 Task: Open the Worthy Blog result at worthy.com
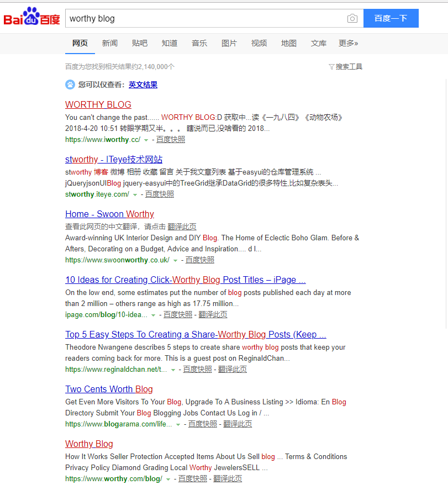pyautogui.click(x=89, y=444)
